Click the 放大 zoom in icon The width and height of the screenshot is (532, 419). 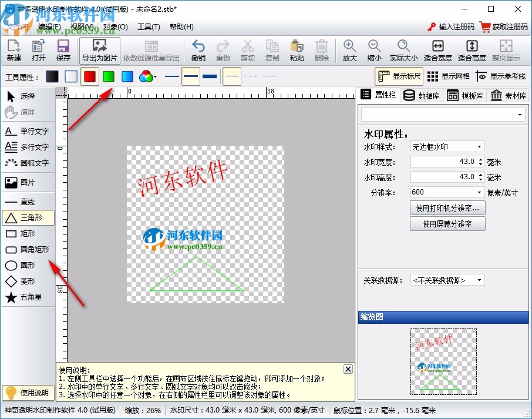pos(349,51)
